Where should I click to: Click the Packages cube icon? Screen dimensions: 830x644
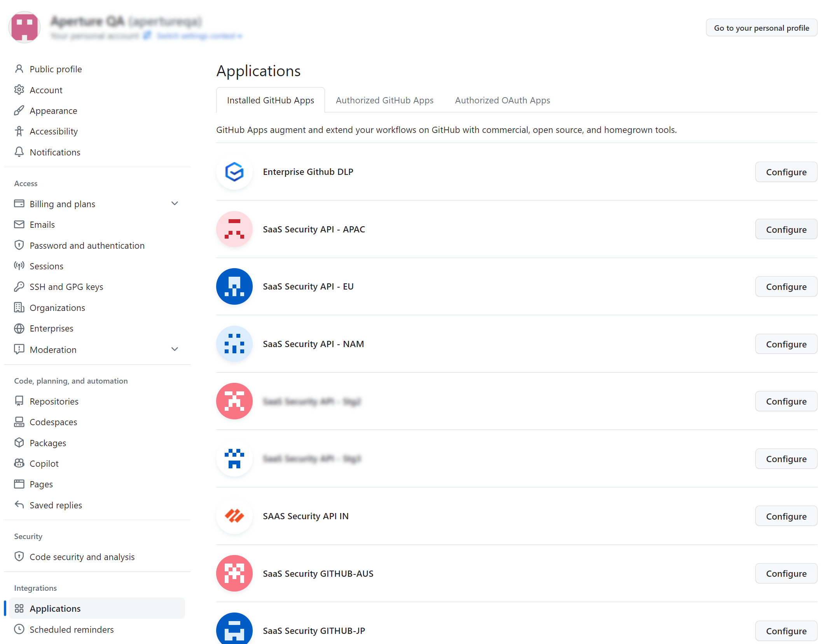pos(19,443)
